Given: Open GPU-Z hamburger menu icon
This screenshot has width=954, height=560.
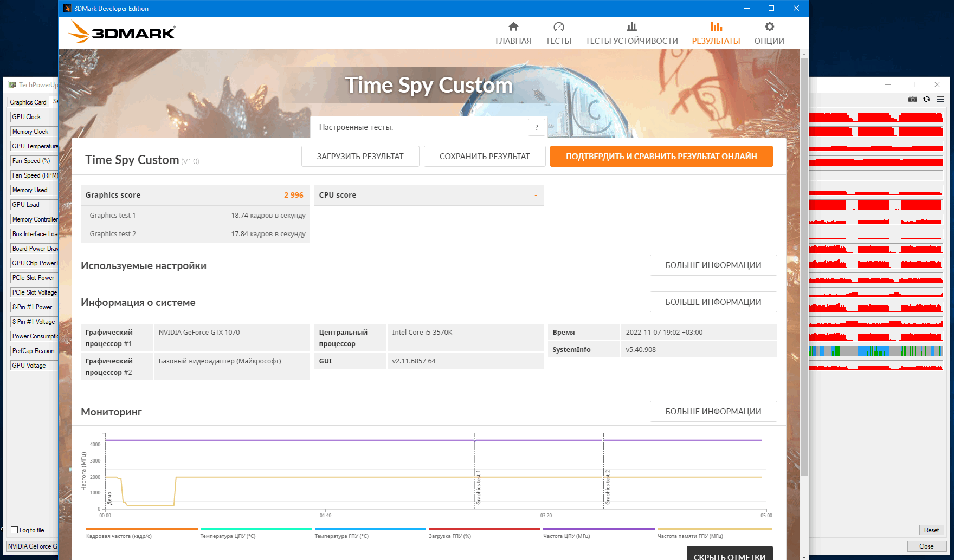Looking at the screenshot, I should click(940, 99).
